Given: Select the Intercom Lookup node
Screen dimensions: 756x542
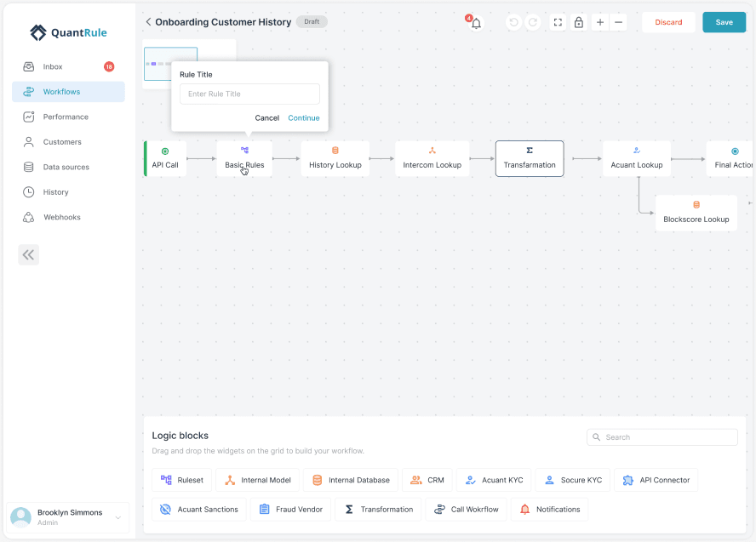Looking at the screenshot, I should point(432,158).
